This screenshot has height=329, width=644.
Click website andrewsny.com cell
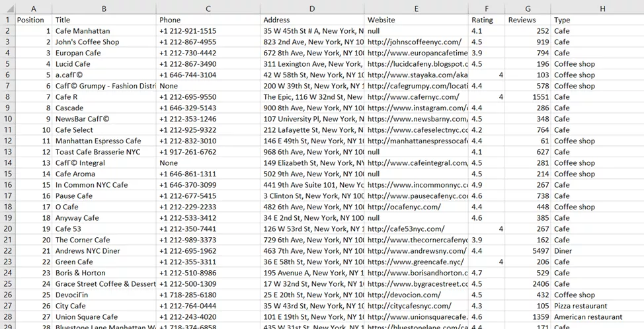click(416, 250)
